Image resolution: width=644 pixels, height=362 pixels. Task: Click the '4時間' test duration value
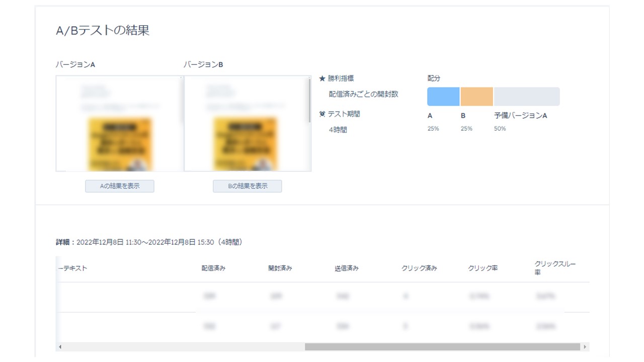point(338,130)
